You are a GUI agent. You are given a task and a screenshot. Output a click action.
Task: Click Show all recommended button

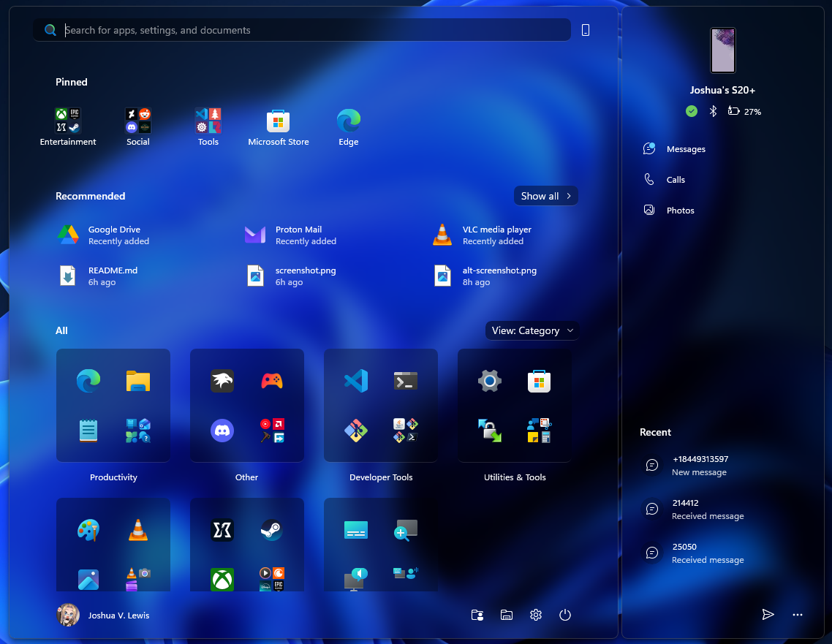[546, 196]
